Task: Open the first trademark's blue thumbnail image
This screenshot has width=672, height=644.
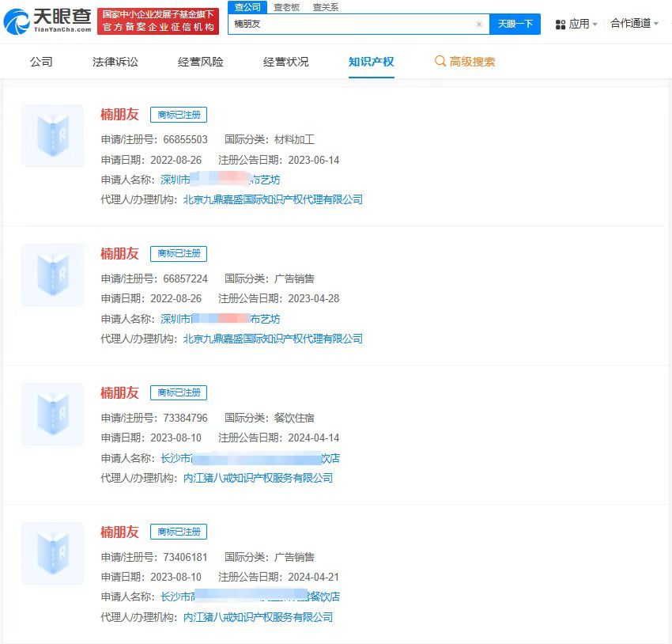Action: [x=52, y=135]
